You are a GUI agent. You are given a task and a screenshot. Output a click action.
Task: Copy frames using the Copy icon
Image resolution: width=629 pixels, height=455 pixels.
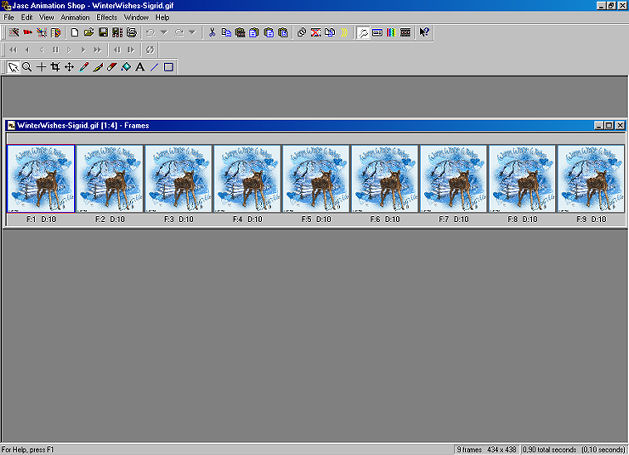click(226, 32)
